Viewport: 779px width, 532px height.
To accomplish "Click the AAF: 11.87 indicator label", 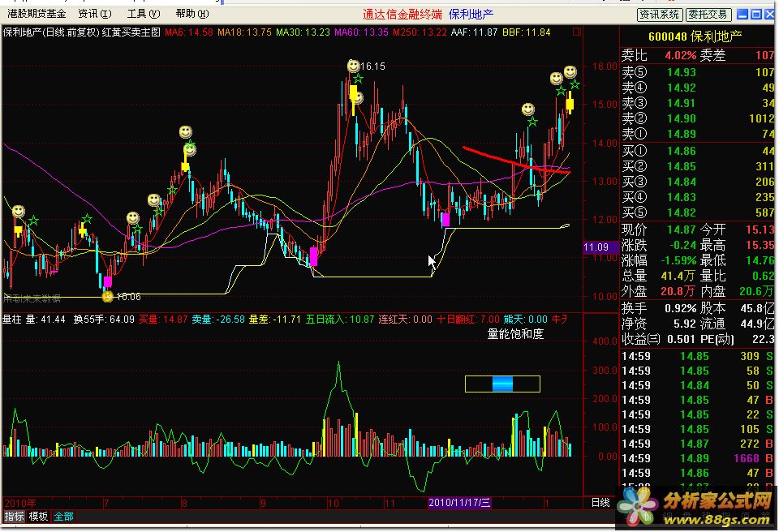I will [x=475, y=32].
